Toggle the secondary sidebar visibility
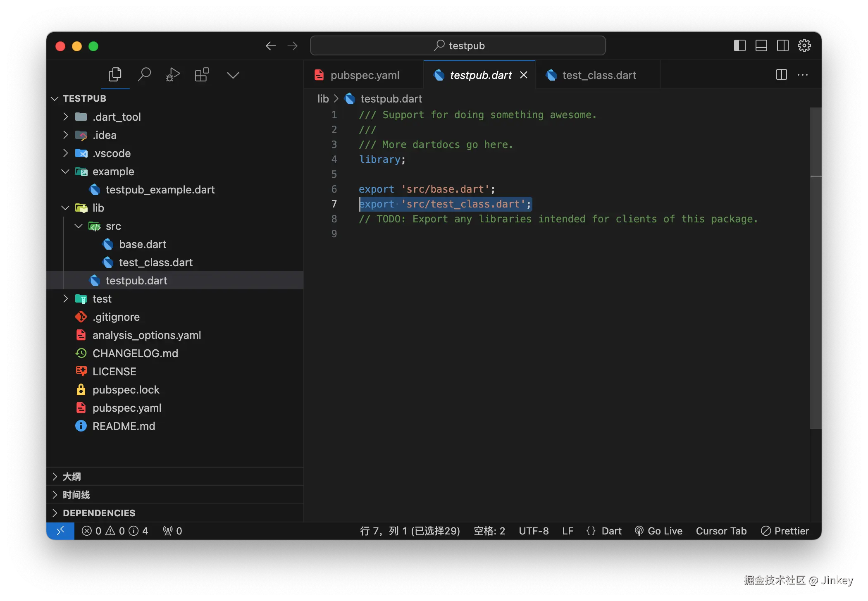This screenshot has height=601, width=868. pos(782,45)
